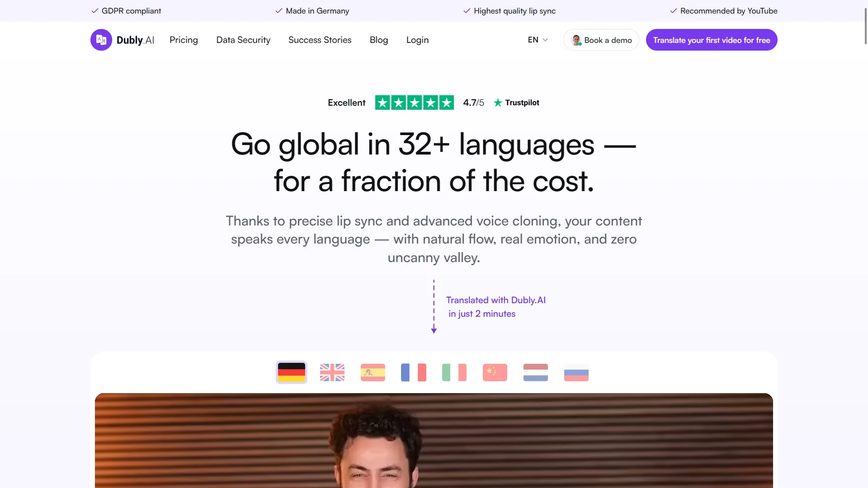Select the Russian flag version
Viewport: 868px width, 488px height.
click(x=576, y=372)
